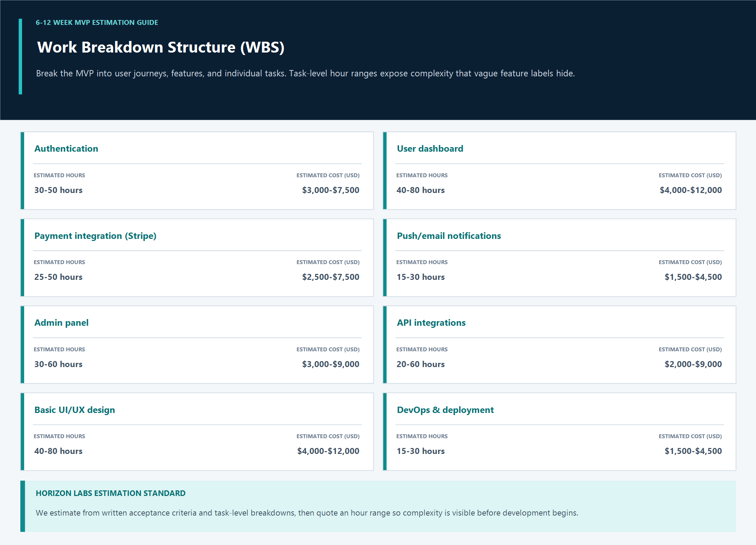756x545 pixels.
Task: Select Authentication's 30-50 hours value
Action: pyautogui.click(x=58, y=190)
